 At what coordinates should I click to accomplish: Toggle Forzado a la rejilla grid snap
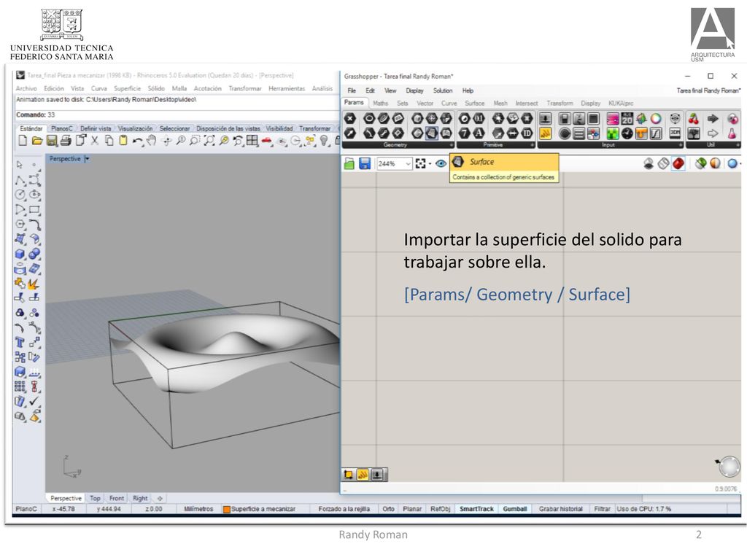click(x=344, y=509)
